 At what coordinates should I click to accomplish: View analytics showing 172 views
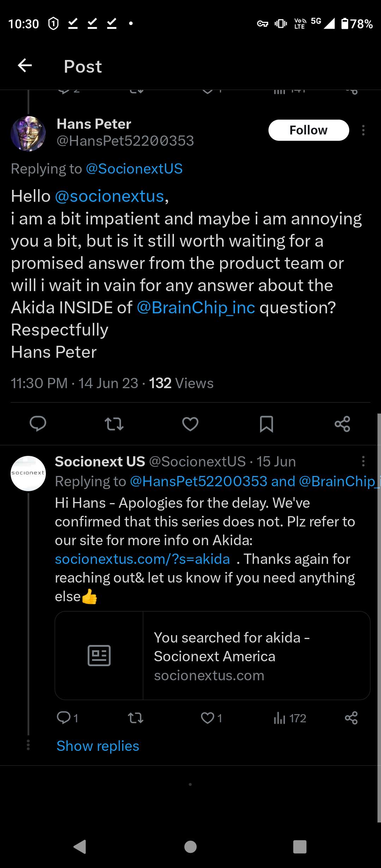(290, 718)
